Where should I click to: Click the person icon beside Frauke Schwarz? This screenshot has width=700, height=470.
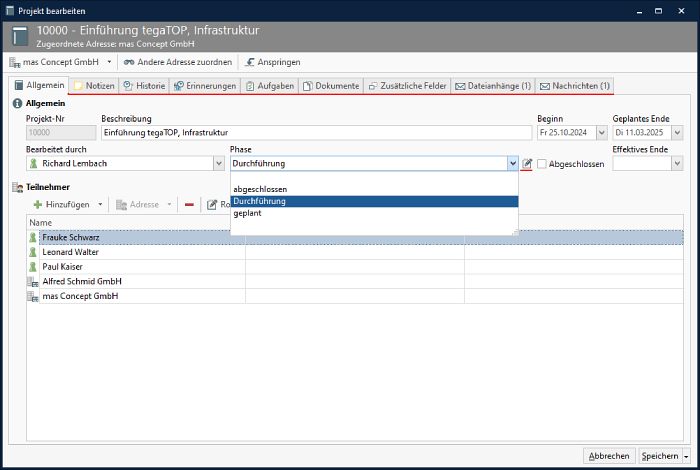pos(33,237)
